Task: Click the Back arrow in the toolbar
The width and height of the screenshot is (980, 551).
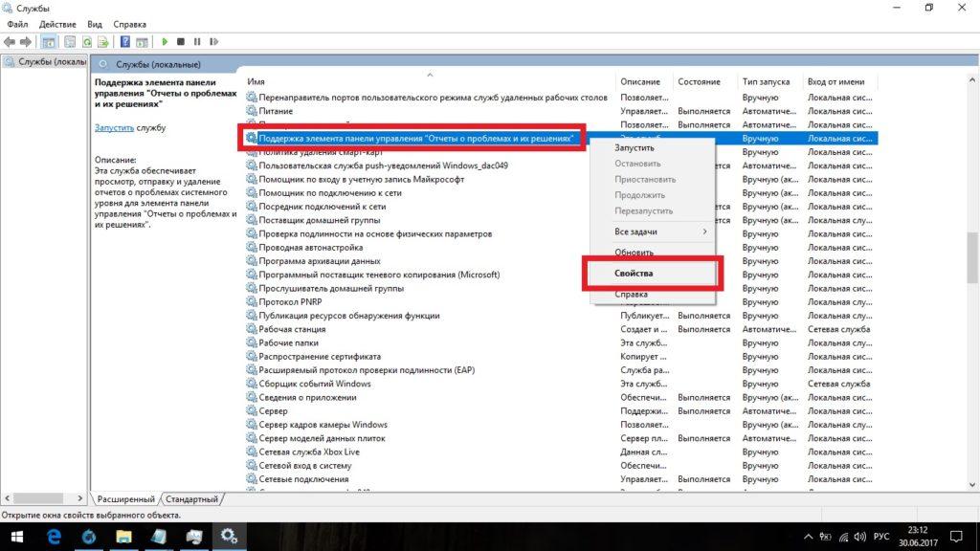Action: (10, 42)
